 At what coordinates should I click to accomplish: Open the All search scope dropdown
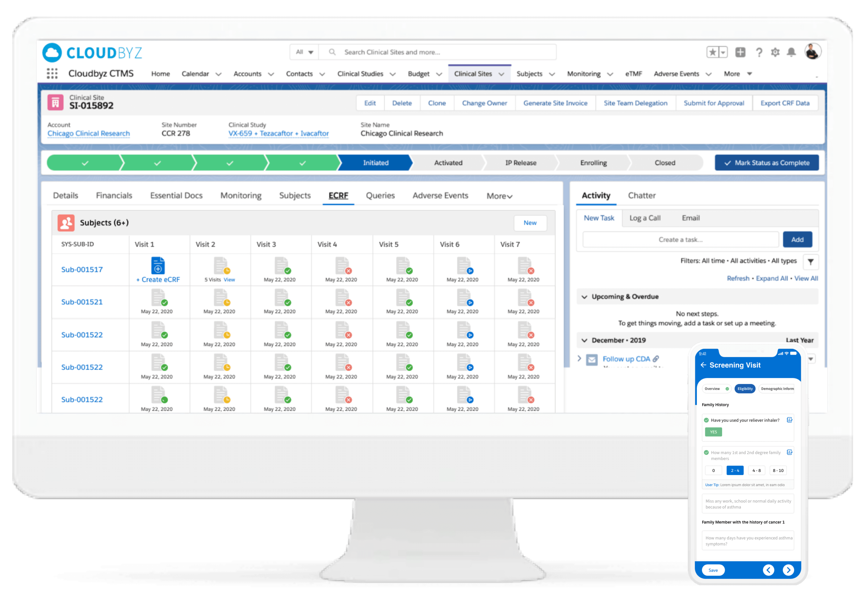(x=304, y=52)
